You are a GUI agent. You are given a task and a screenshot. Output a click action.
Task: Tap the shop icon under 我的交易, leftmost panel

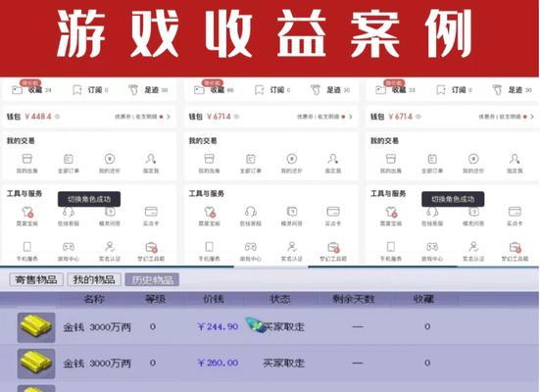[26, 159]
